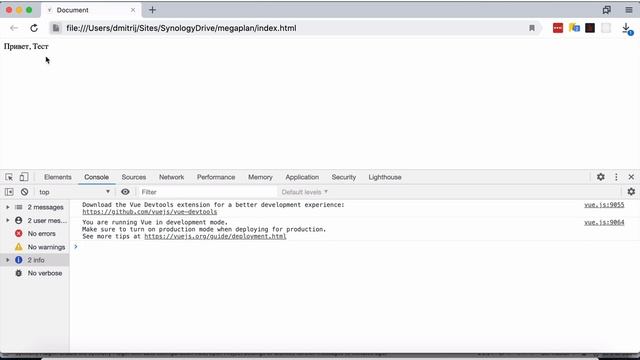Select the 2 messages sidebar row
The height and width of the screenshot is (360, 640).
tap(35, 207)
